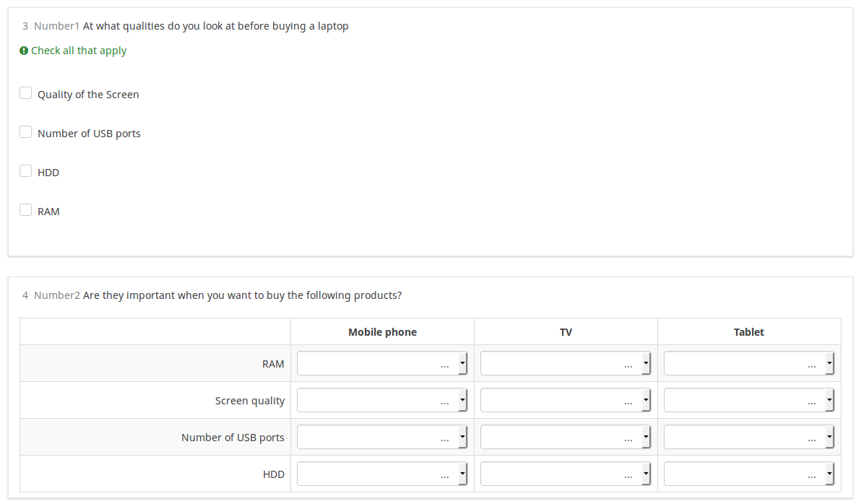Expand Screen quality dropdown for Mobile phone
861x504 pixels.
(382, 401)
